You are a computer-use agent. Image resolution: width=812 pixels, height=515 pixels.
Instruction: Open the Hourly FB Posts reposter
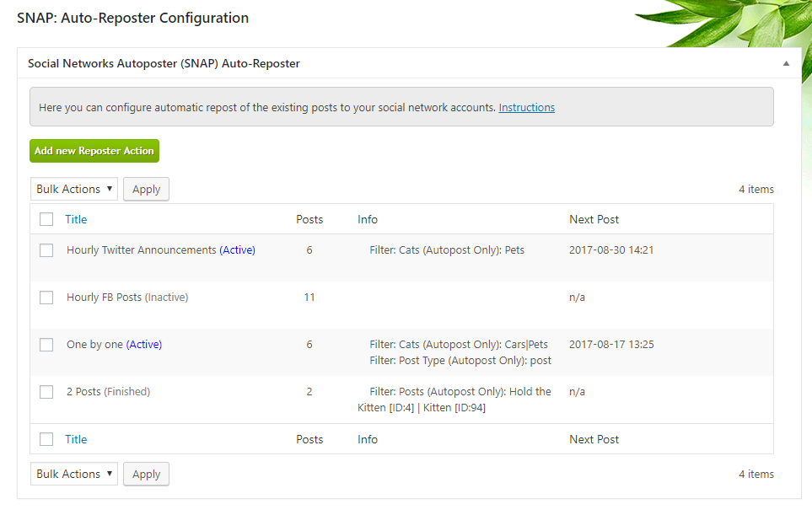coord(105,298)
